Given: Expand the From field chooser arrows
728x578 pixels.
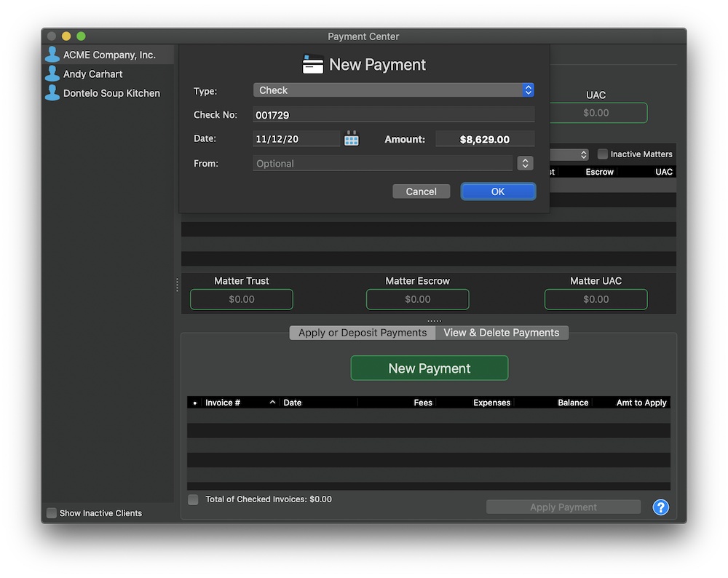Looking at the screenshot, I should [x=525, y=163].
